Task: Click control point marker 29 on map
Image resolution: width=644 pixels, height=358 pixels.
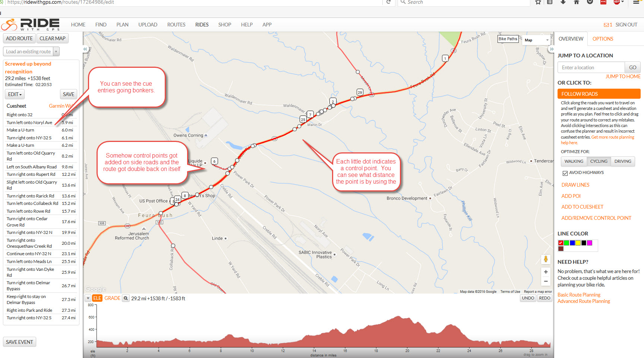Action: tap(360, 92)
